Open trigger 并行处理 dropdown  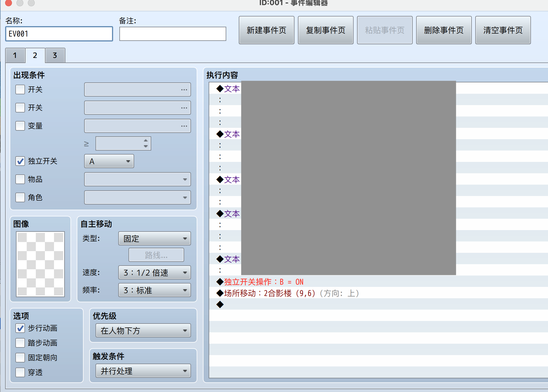coord(143,371)
